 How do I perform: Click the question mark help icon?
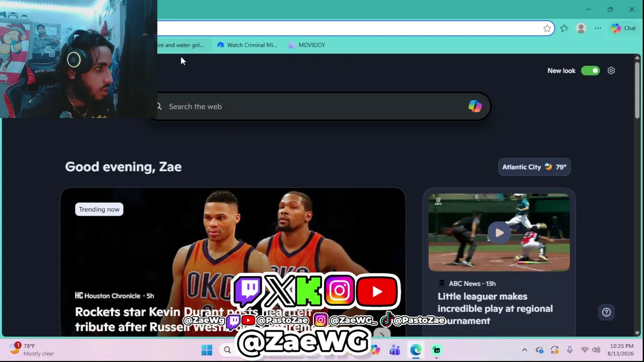[x=606, y=312]
